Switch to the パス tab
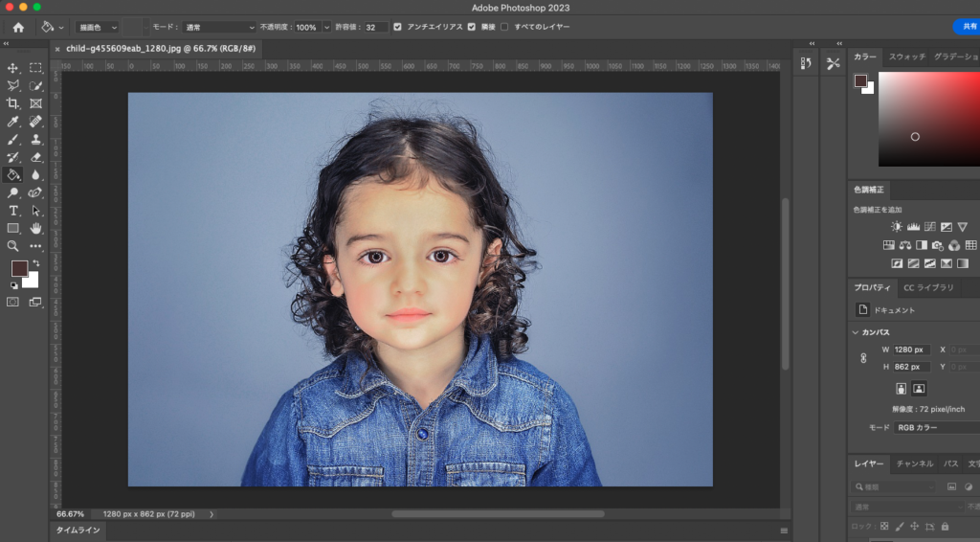 (x=950, y=463)
